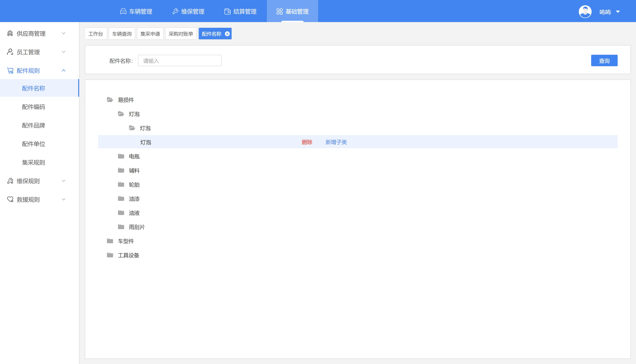
Task: Click the car icon beside 车辆管理
Action: 123,11
